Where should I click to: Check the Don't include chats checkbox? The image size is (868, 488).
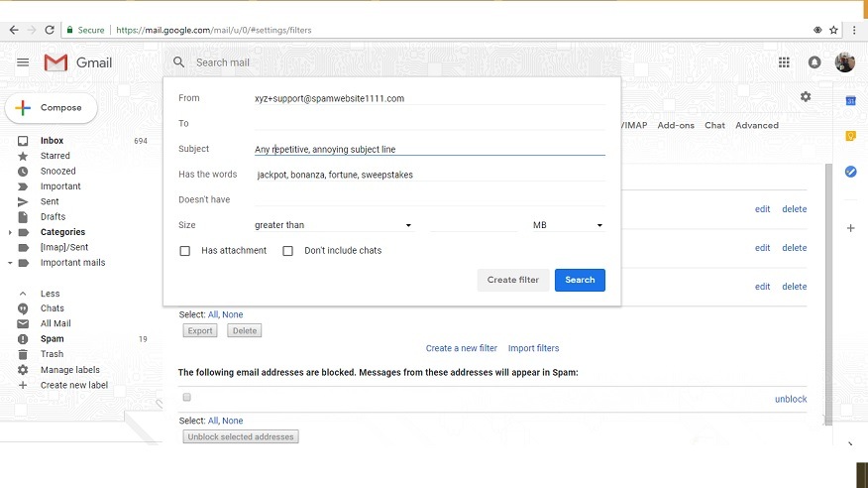(x=288, y=251)
